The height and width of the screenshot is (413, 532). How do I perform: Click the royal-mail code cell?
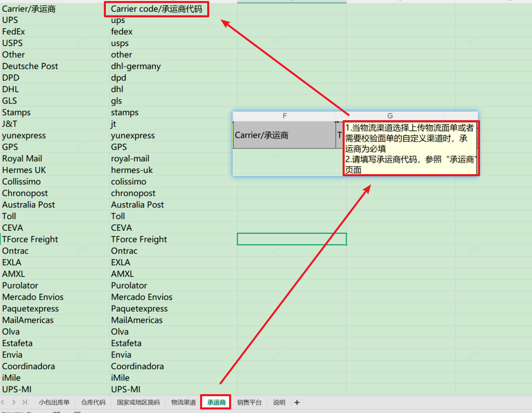coord(173,158)
